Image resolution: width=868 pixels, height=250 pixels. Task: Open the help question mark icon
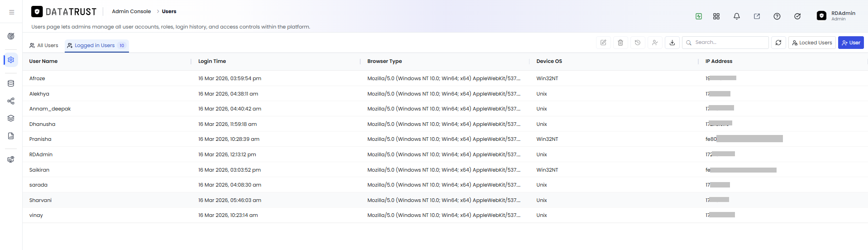coord(777,16)
